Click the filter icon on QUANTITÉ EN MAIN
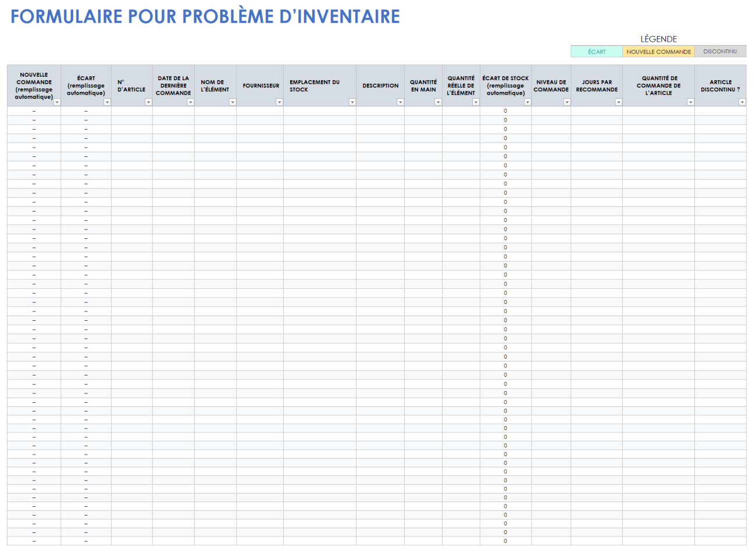Viewport: 756px width, 551px height. click(438, 102)
